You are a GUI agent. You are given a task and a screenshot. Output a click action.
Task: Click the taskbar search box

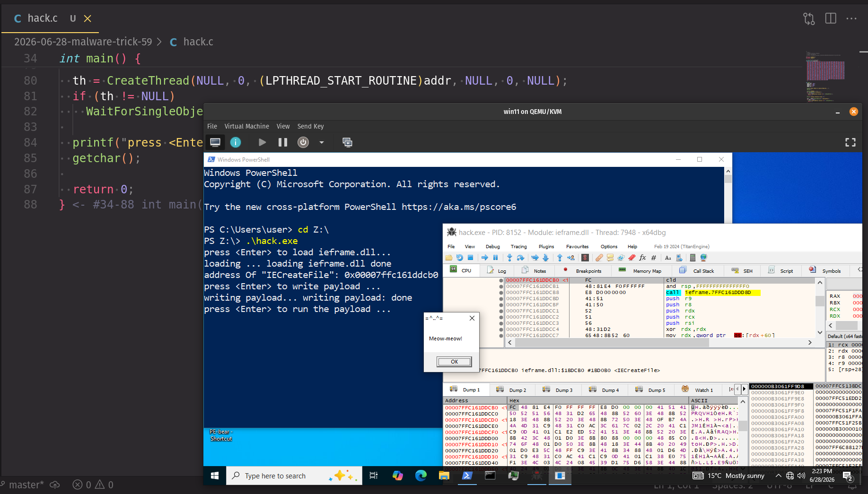point(294,476)
